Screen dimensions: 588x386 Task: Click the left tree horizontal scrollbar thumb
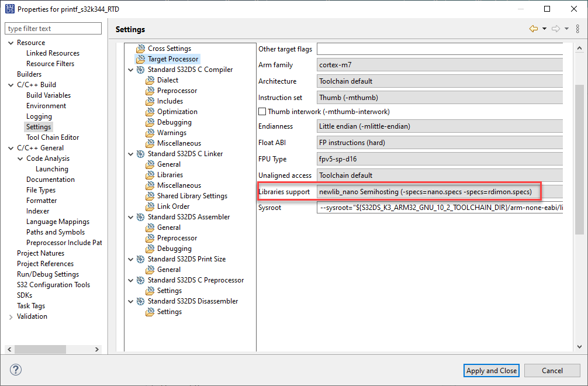pyautogui.click(x=40, y=349)
